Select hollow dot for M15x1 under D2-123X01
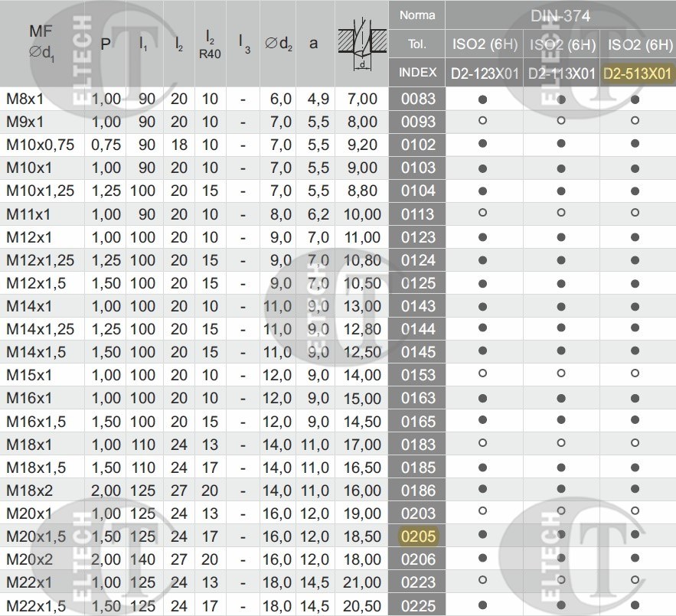This screenshot has height=616, width=676. tap(483, 375)
